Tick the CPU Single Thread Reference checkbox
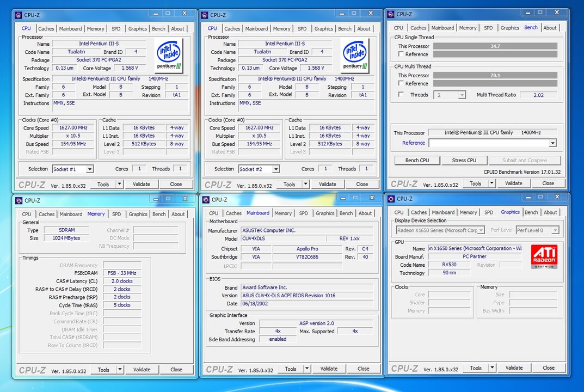The image size is (584, 392). click(x=401, y=54)
